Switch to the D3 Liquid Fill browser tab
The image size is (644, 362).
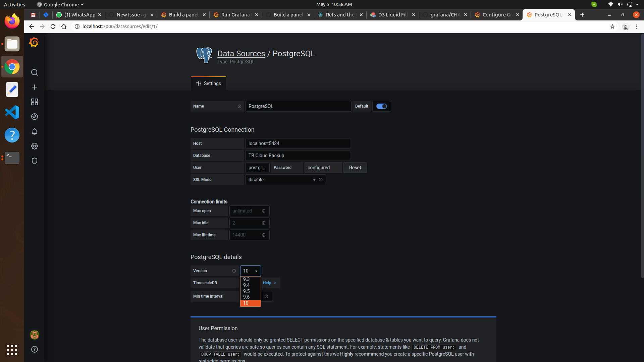click(x=393, y=15)
